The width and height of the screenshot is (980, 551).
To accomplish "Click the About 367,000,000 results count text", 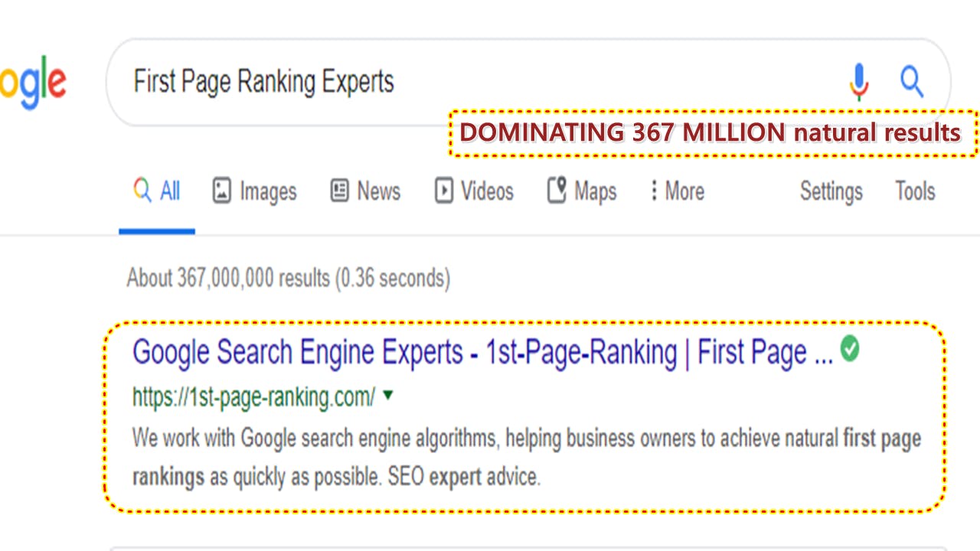I will pyautogui.click(x=288, y=277).
